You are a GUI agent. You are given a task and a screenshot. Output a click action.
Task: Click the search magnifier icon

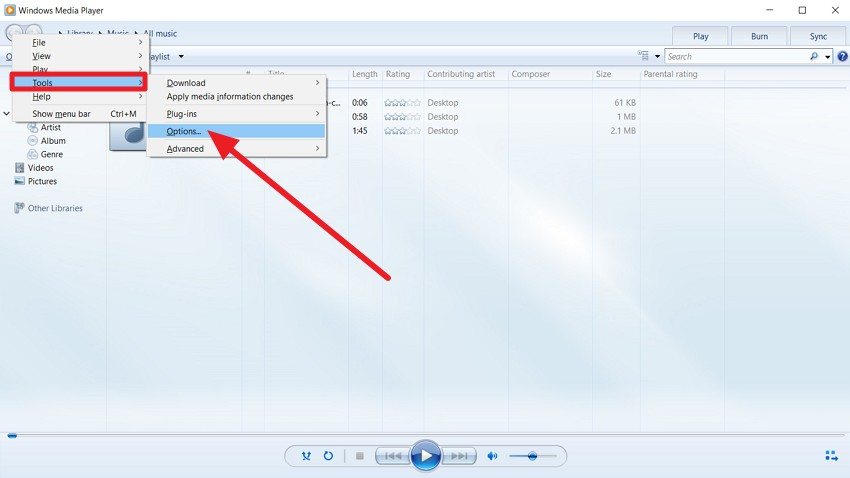click(x=814, y=56)
